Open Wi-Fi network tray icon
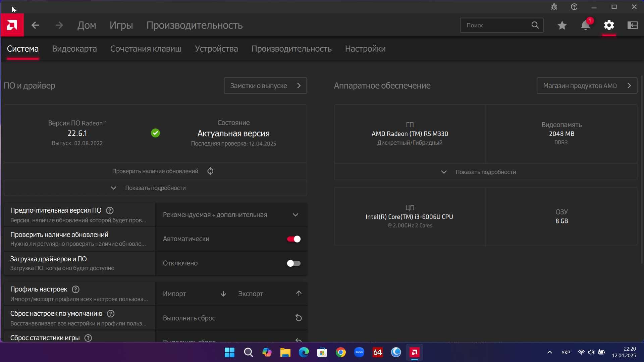The height and width of the screenshot is (362, 644). point(581,353)
